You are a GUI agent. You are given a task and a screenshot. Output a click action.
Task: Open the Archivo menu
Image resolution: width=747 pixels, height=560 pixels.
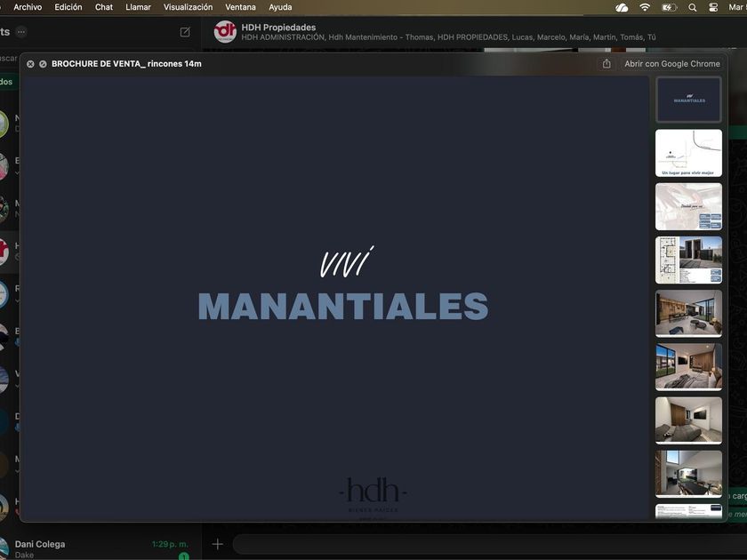(28, 7)
